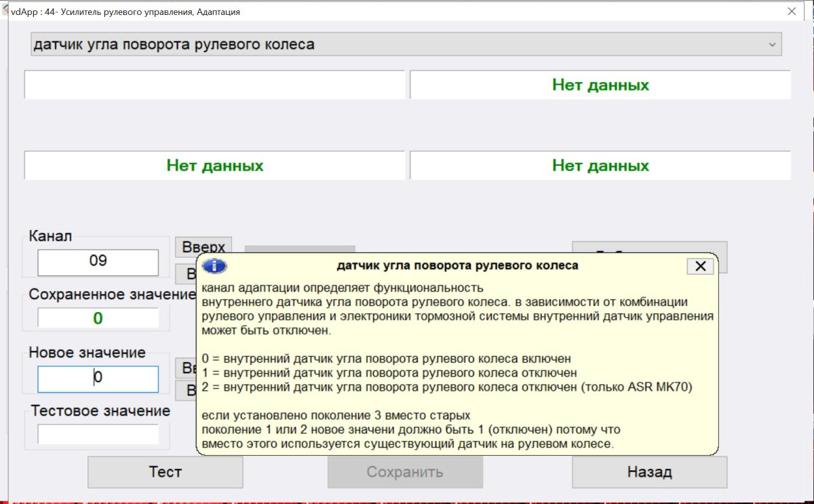814x504 pixels.
Task: Focus the Новое значение input field
Action: click(98, 379)
